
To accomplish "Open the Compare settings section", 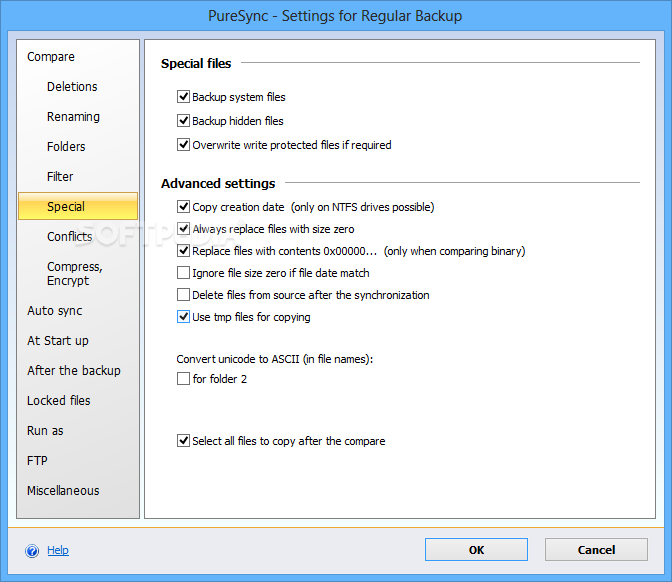I will click(x=51, y=57).
